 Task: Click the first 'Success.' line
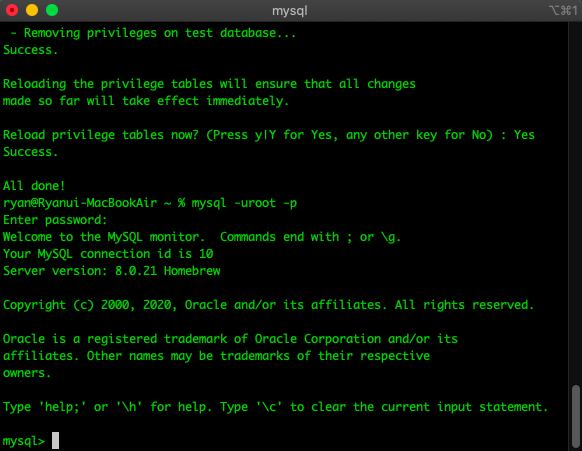point(30,50)
